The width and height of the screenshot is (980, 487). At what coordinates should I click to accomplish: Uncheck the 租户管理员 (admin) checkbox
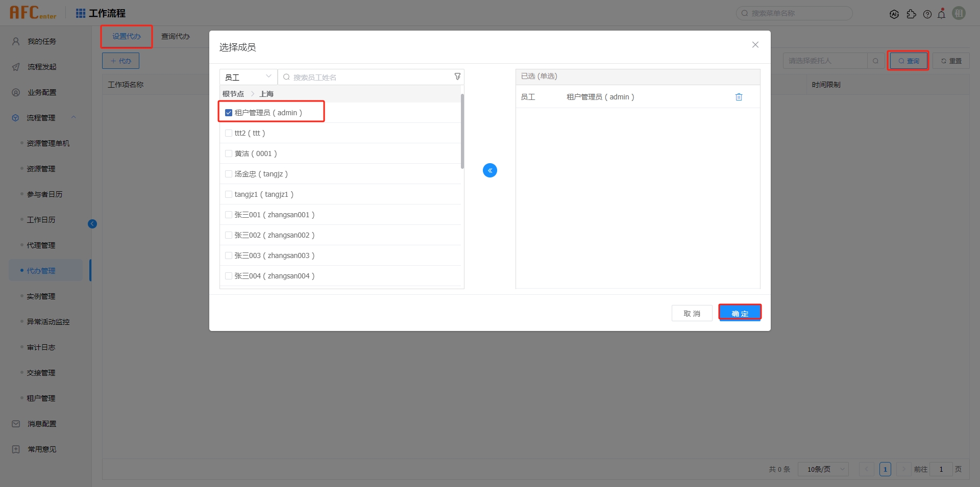(228, 112)
